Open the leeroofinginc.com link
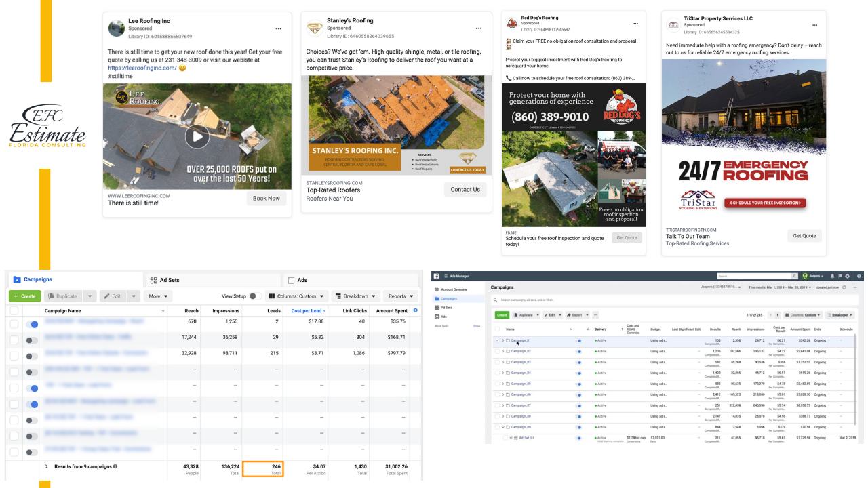This screenshot has height=488, width=868. tap(142, 68)
